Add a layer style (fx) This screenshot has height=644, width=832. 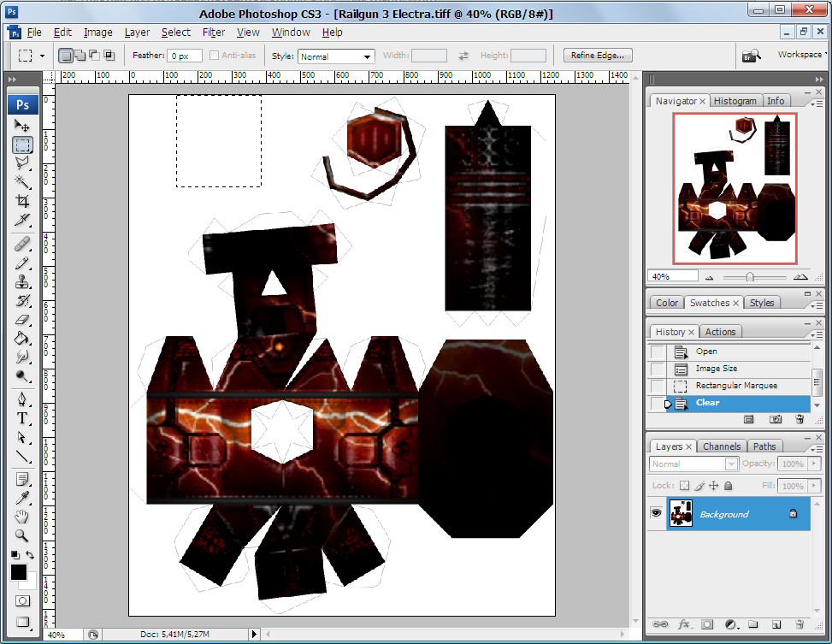click(684, 624)
